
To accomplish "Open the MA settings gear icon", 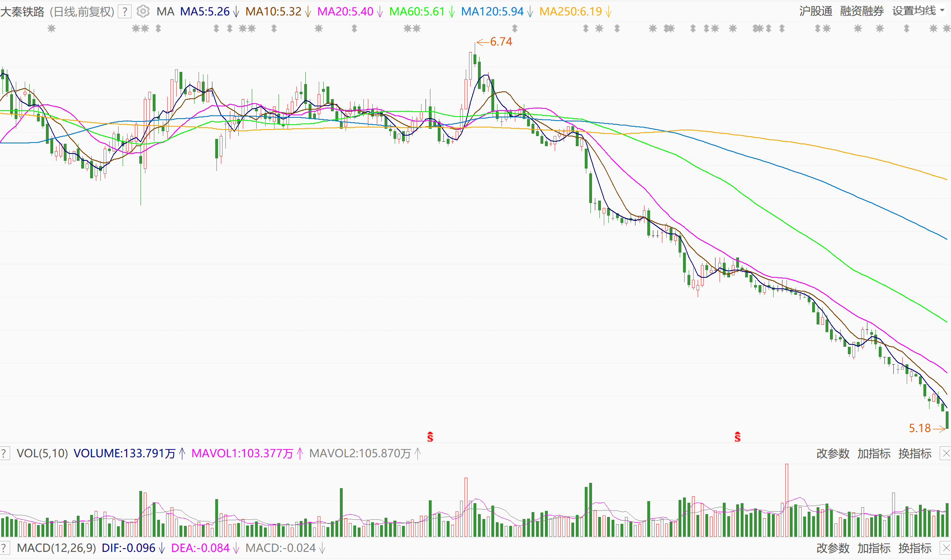I will [x=143, y=11].
